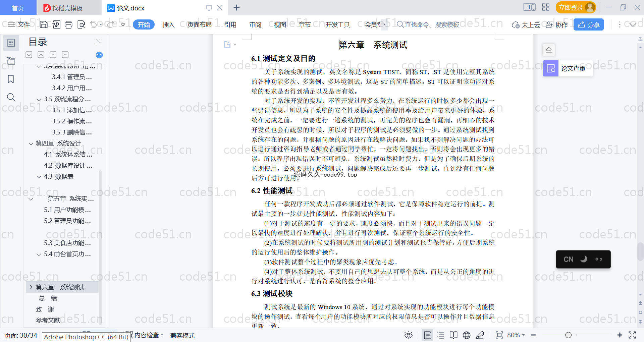Collapse 3.5 系统流程分 tree node
This screenshot has width=644, height=342.
click(x=39, y=100)
